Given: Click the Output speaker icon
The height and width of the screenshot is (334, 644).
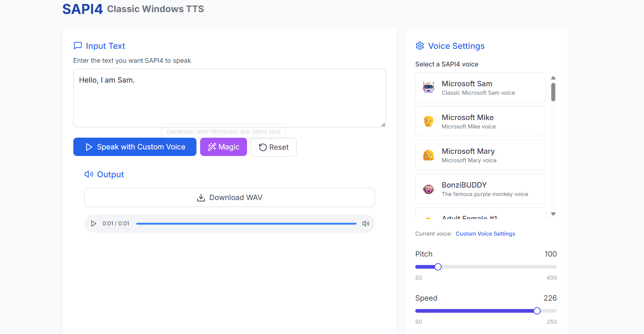Looking at the screenshot, I should (x=89, y=174).
